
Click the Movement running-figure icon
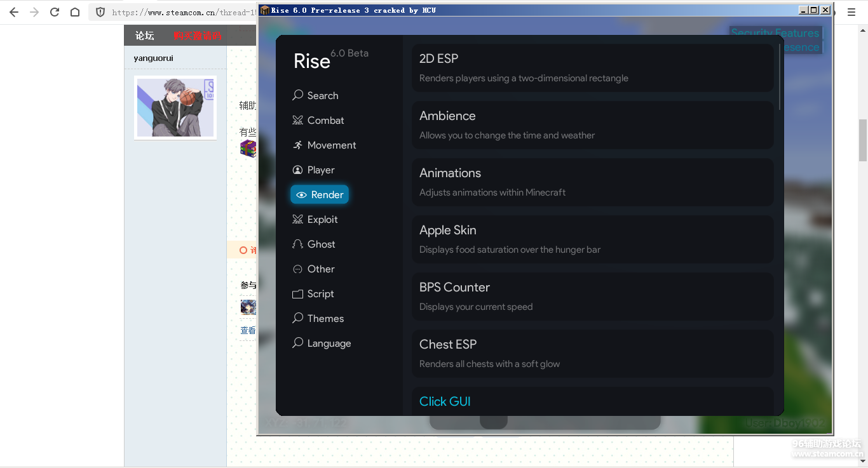[297, 145]
